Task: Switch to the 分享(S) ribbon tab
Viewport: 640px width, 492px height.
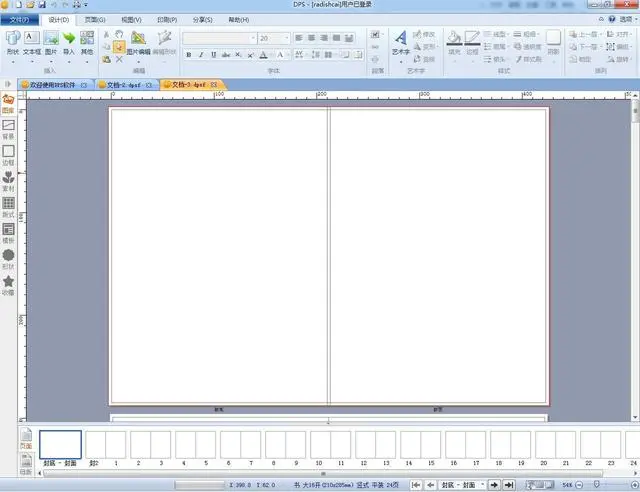Action: pyautogui.click(x=202, y=20)
